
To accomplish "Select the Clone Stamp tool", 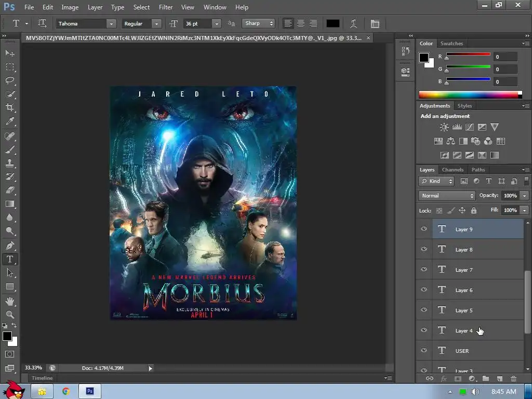I will click(x=10, y=163).
